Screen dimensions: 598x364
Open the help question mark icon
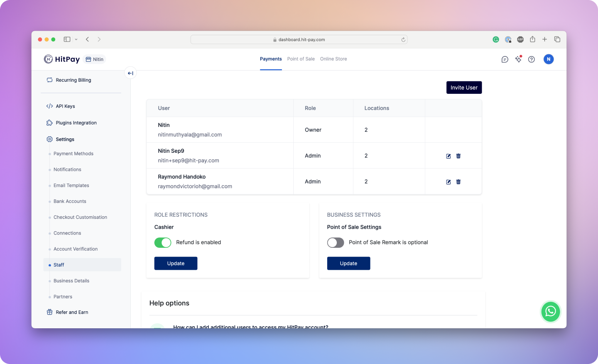click(x=532, y=59)
